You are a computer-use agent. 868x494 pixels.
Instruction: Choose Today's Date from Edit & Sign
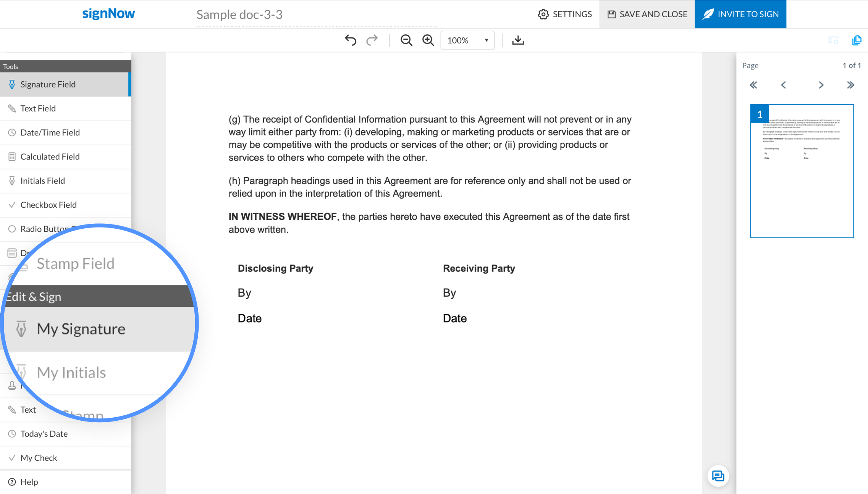(x=44, y=434)
